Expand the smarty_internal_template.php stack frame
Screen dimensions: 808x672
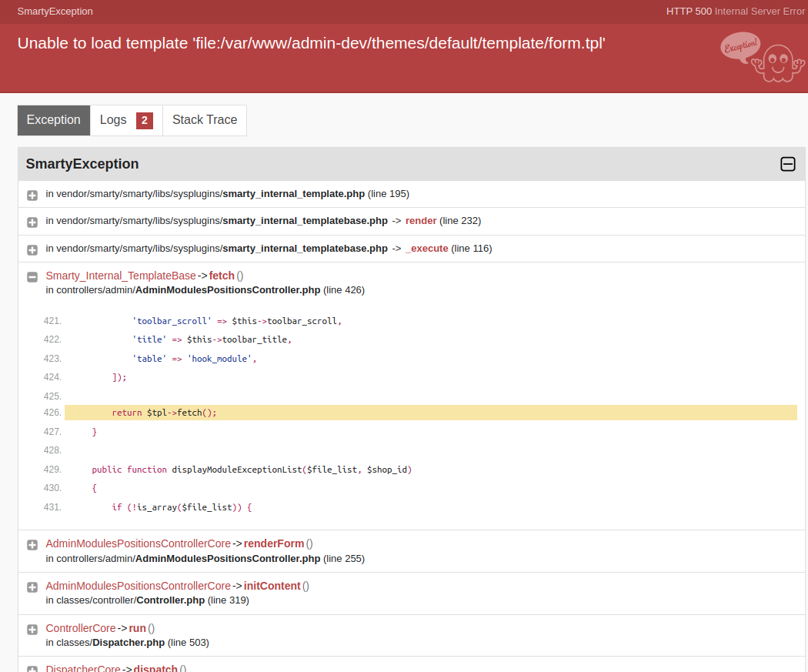pyautogui.click(x=32, y=195)
